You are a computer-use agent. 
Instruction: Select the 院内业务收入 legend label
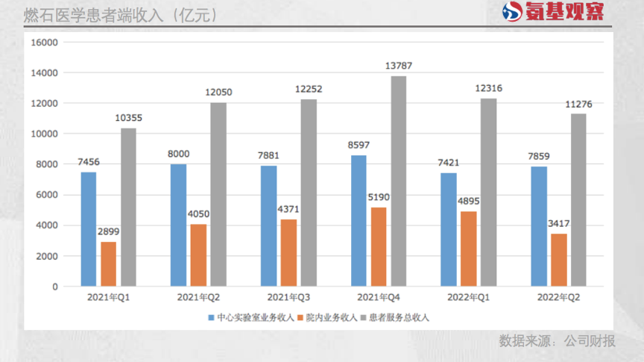(331, 316)
